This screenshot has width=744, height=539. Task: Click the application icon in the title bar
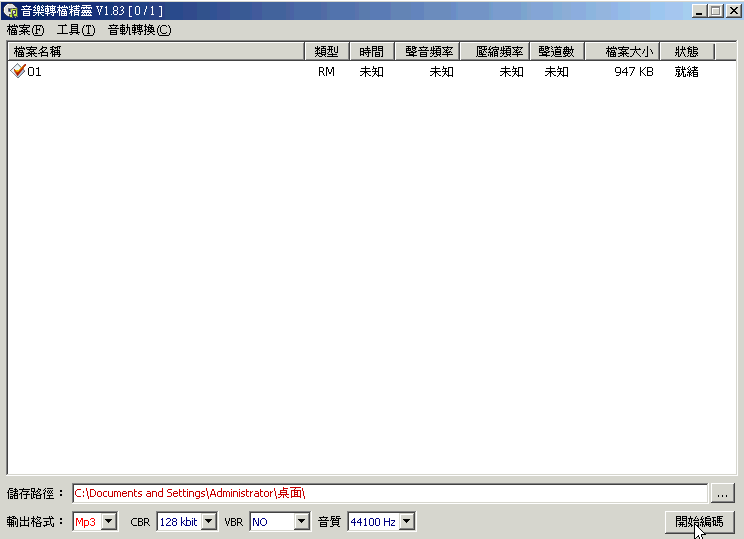coord(10,10)
